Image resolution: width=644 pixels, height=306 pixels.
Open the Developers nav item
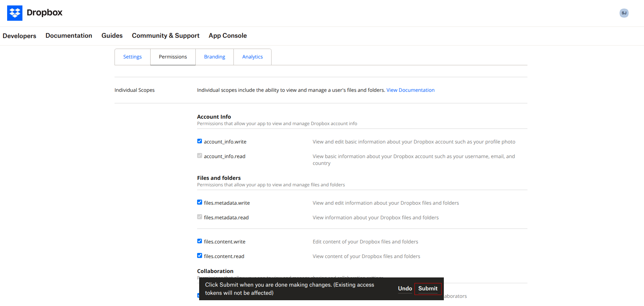click(x=19, y=36)
